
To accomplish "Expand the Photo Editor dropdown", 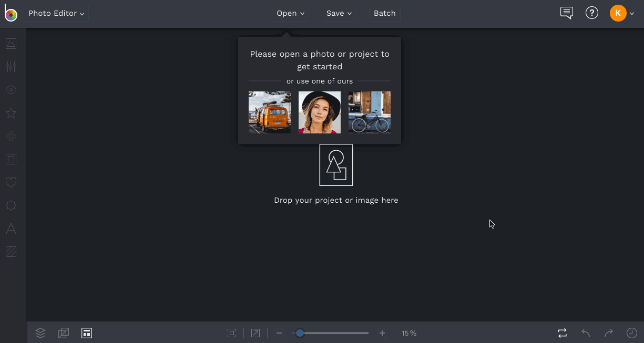I will tap(56, 13).
